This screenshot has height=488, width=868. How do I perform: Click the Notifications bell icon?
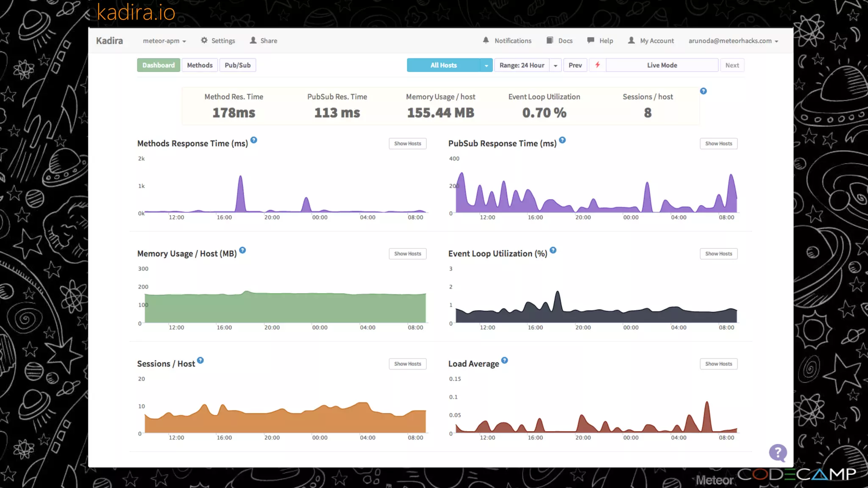coord(486,40)
